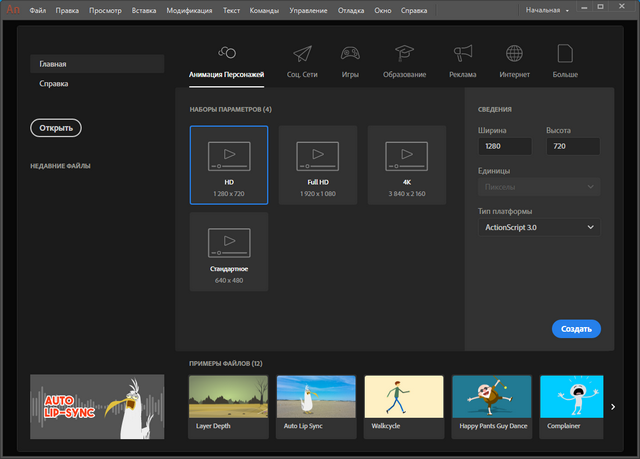
Task: Click the Ширина width input field
Action: 505,147
